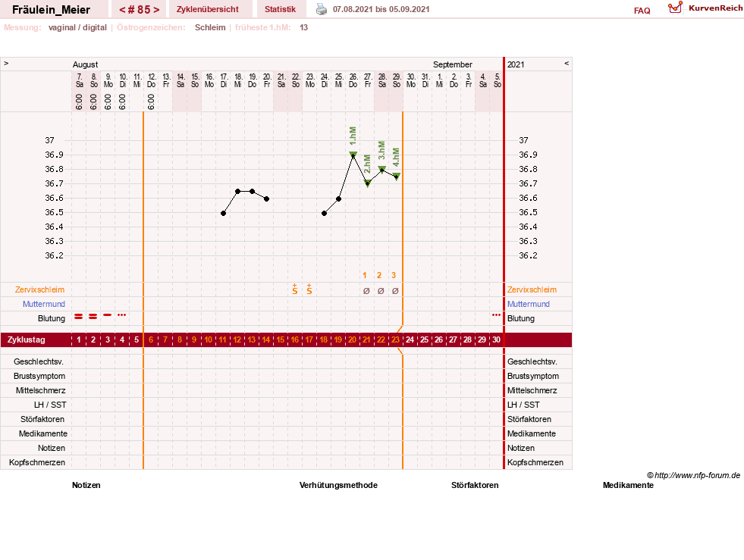Click the printer icon
This screenshot has height=560, width=744.
tap(322, 10)
